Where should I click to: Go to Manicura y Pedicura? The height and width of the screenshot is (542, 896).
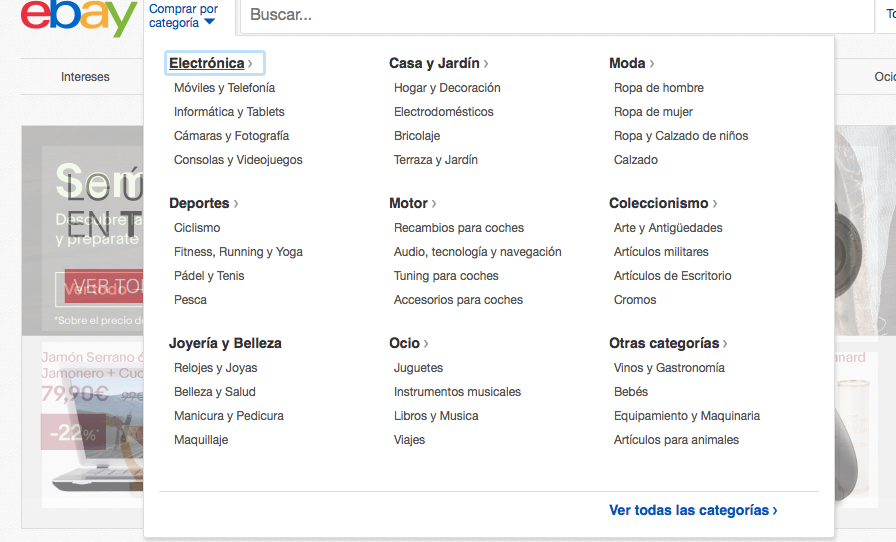[x=229, y=416]
